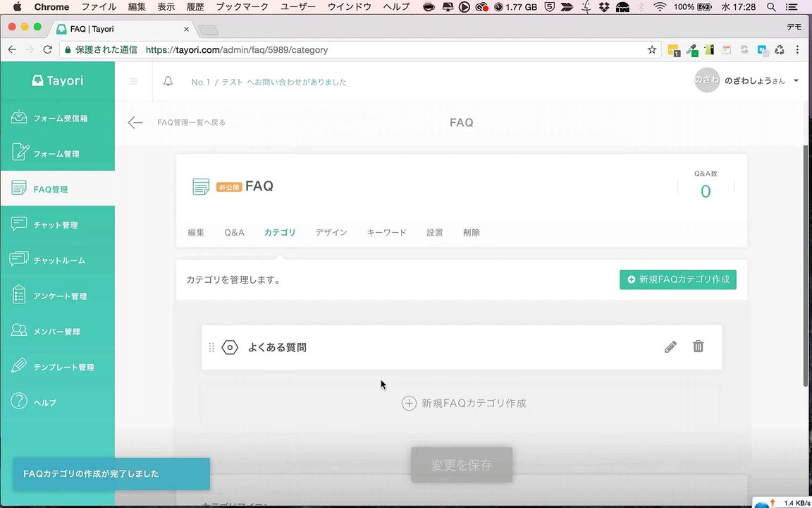
Task: Open the Apple menu
Action: [17, 7]
